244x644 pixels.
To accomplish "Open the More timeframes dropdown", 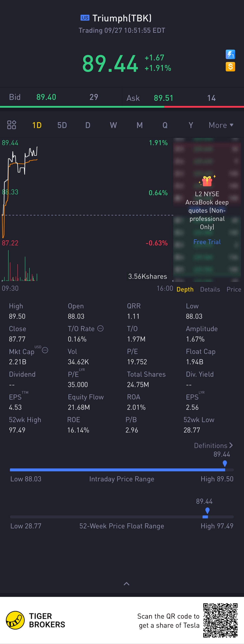I will tap(221, 125).
